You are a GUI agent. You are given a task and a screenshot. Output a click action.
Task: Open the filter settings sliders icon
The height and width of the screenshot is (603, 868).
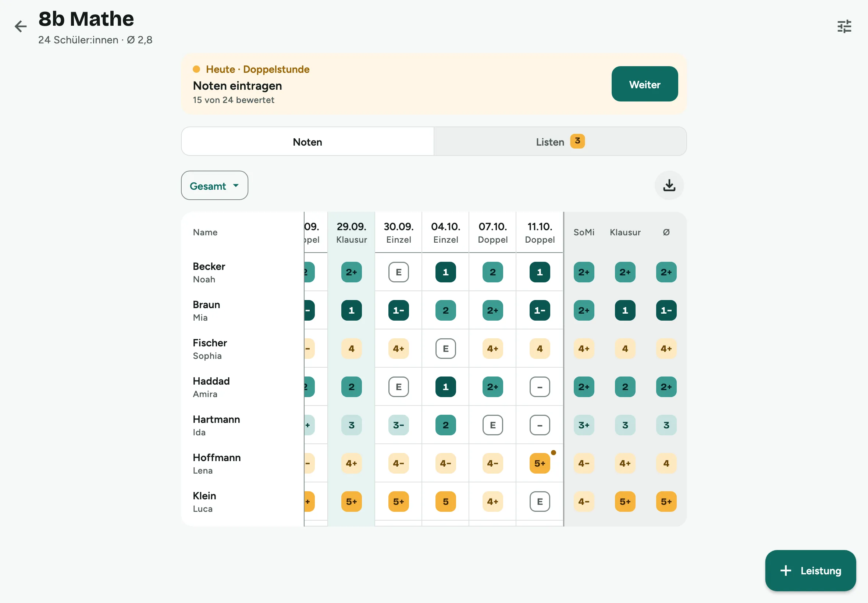pyautogui.click(x=844, y=26)
